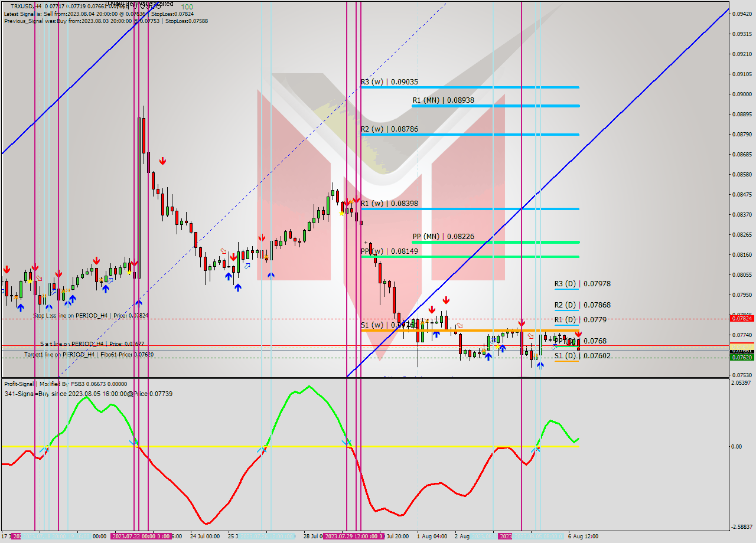Click the 0.09000 price scale value
756x543 pixels.
742,94
